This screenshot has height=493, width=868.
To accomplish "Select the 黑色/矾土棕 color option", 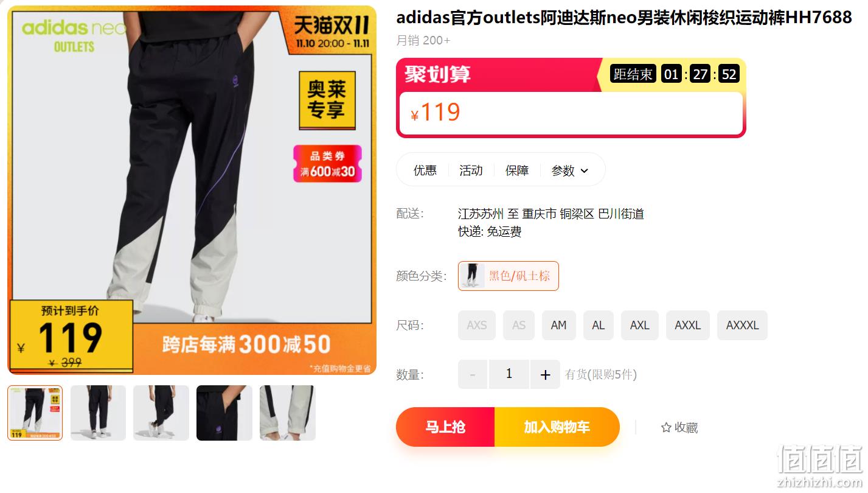I will [509, 276].
